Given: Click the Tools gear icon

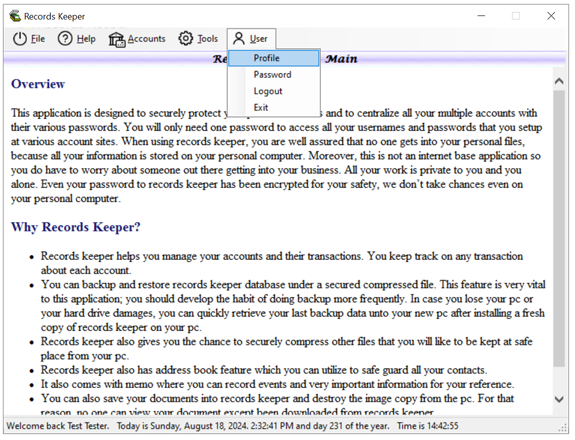Looking at the screenshot, I should pos(186,38).
